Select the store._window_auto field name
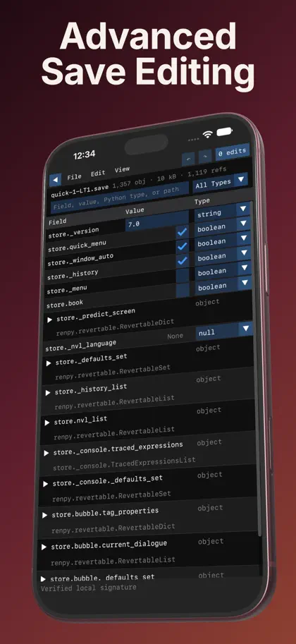 (80, 260)
